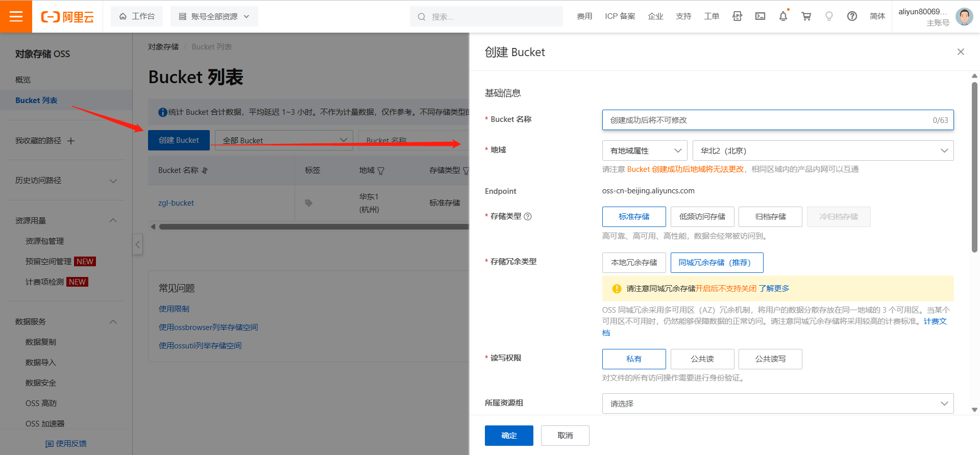Open the notifications bell icon
The height and width of the screenshot is (455, 980).
point(783,16)
